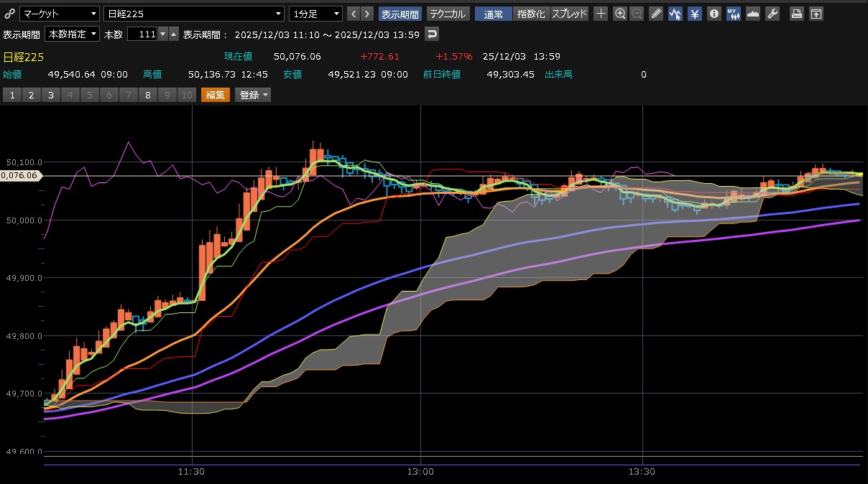
Task: Enable the スプレッド display mode
Action: point(569,14)
